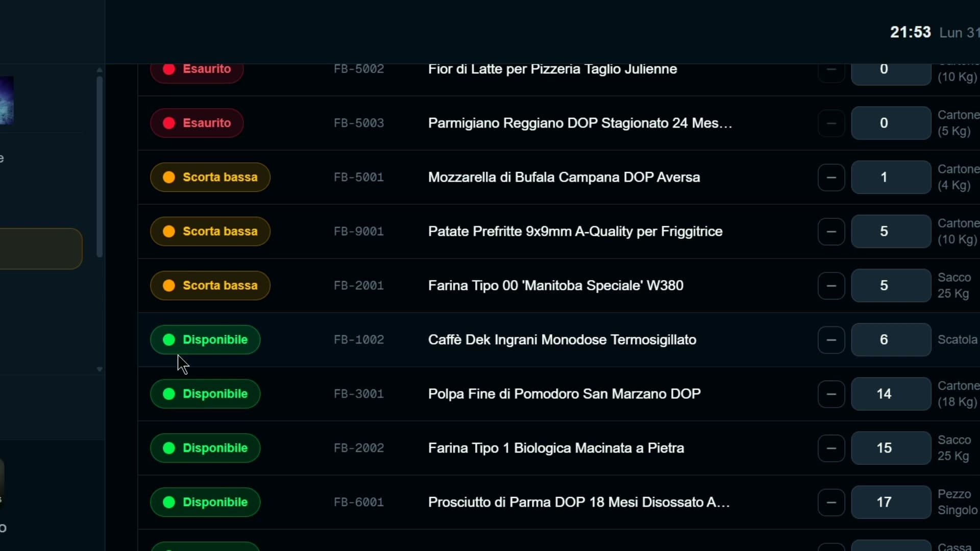The image size is (980, 551).
Task: Click Farina Tipo 00 'Manitoba Speciale' W380
Action: pos(556,285)
